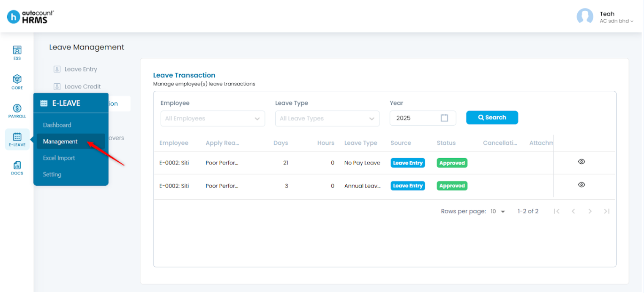Go to next page of results
The image size is (644, 293).
pos(590,212)
